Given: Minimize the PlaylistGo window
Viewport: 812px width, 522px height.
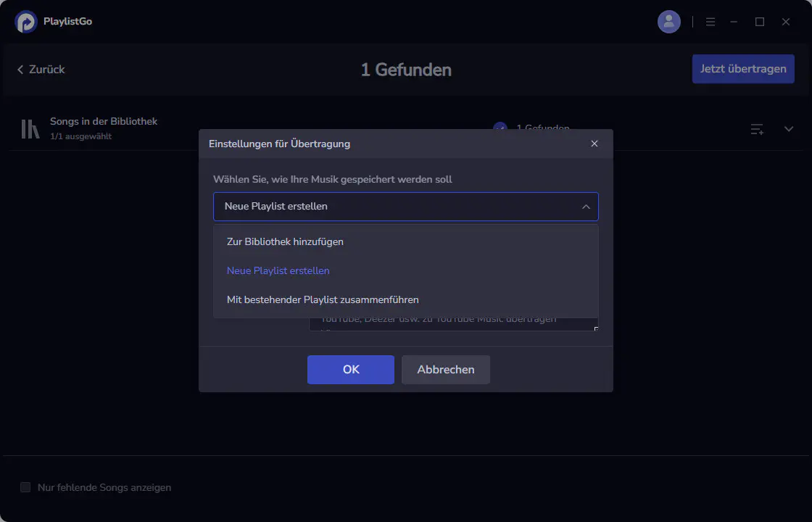Looking at the screenshot, I should 734,22.
